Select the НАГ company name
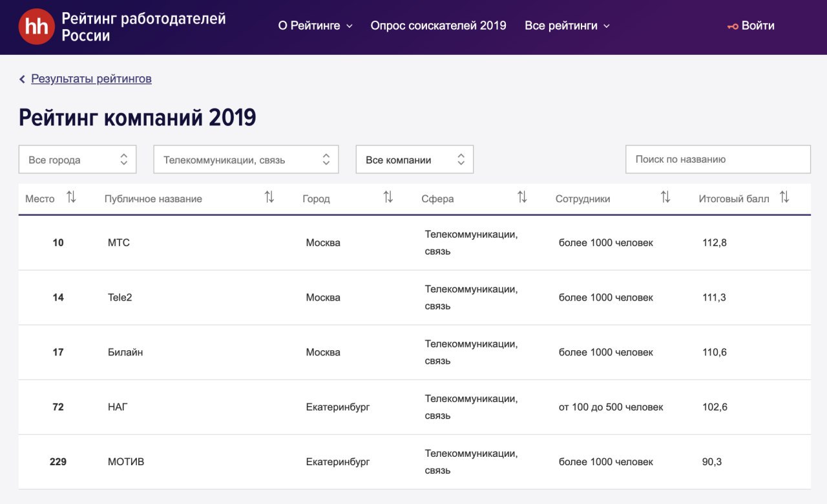The height and width of the screenshot is (504, 827). pyautogui.click(x=118, y=408)
